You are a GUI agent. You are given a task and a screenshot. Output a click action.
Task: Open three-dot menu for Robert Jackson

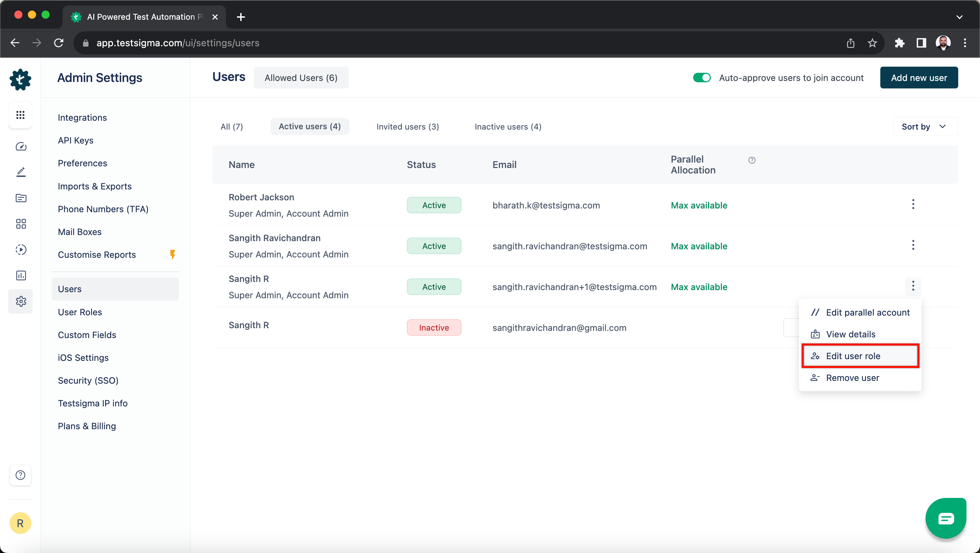913,204
